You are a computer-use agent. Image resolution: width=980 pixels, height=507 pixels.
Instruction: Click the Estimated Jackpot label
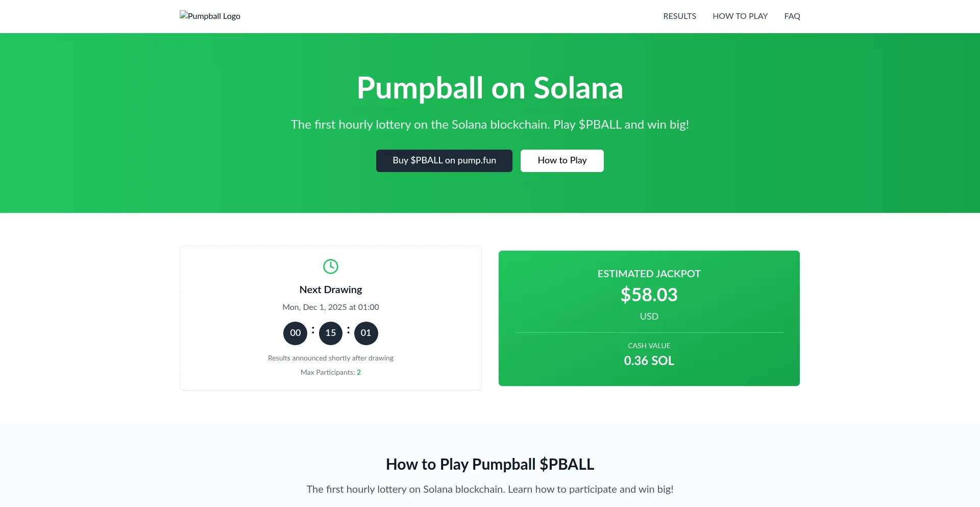[649, 274]
